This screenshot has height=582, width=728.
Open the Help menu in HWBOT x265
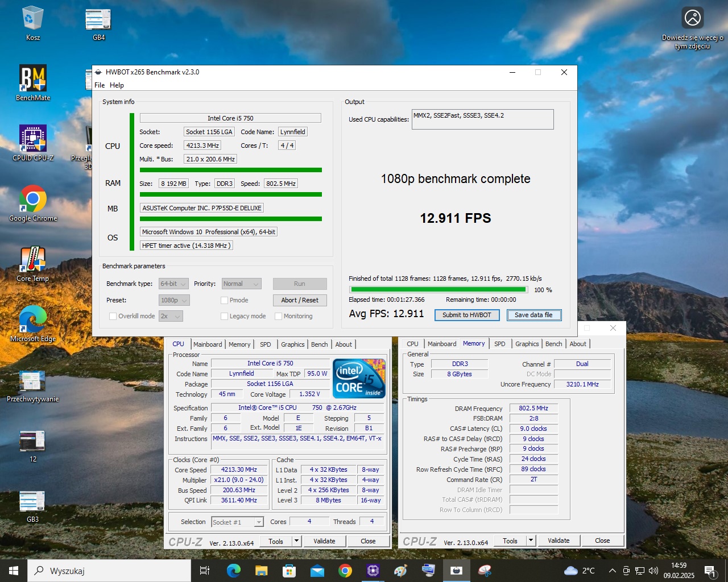tap(117, 85)
